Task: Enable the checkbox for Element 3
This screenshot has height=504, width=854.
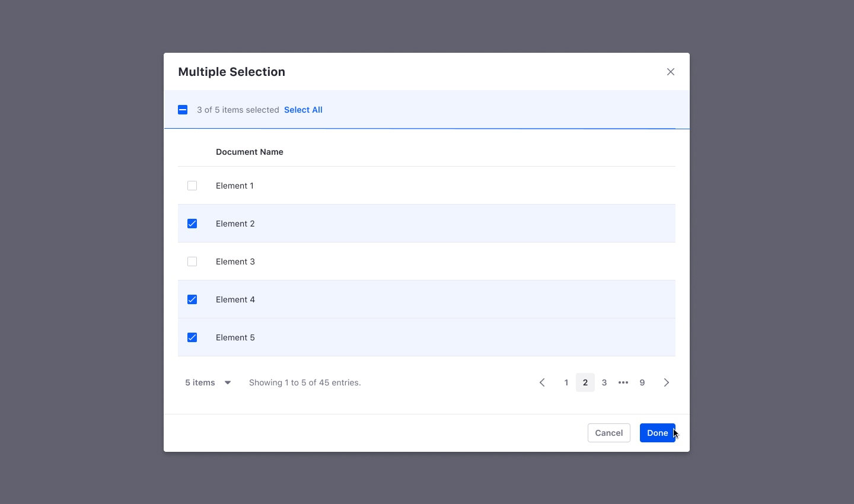Action: 192,261
